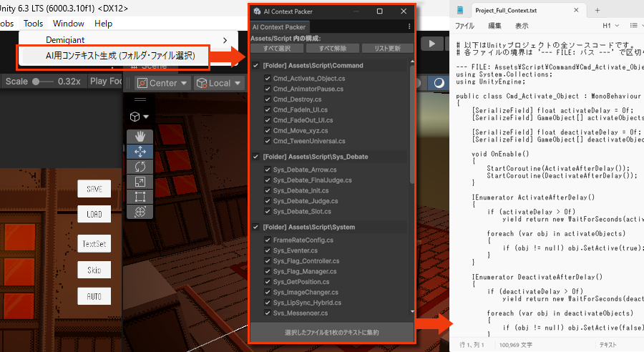Click the すべて選択 button
The width and height of the screenshot is (644, 352).
click(x=276, y=48)
